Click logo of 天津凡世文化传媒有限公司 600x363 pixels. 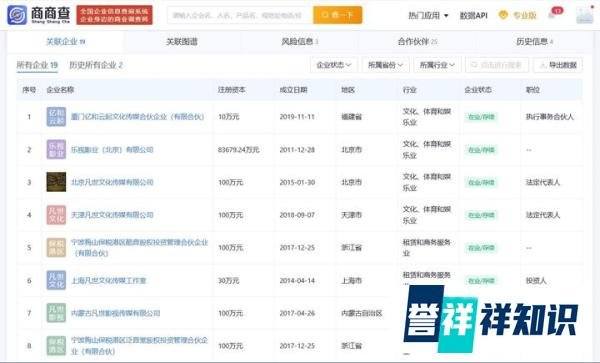click(x=56, y=215)
